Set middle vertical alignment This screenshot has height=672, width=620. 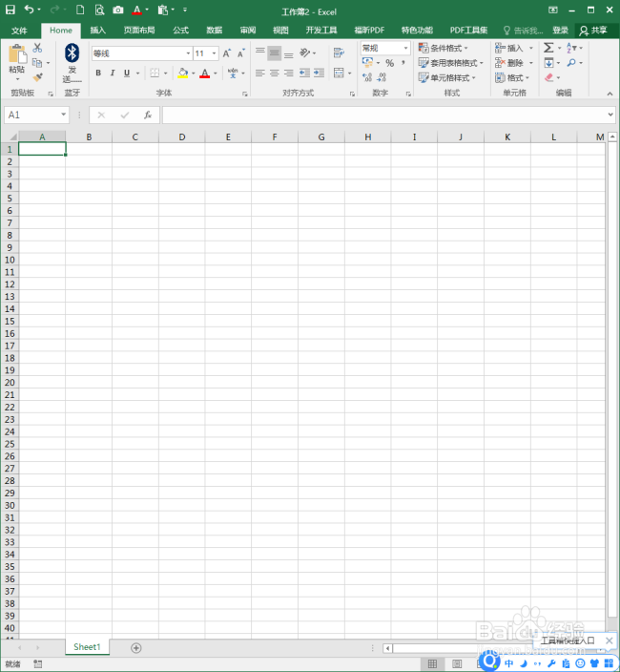tap(275, 53)
